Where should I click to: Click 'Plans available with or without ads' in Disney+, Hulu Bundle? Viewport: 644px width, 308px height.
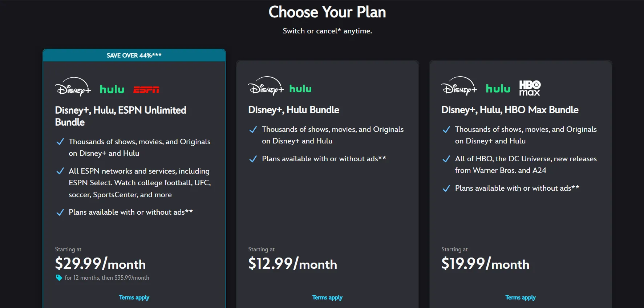(324, 159)
